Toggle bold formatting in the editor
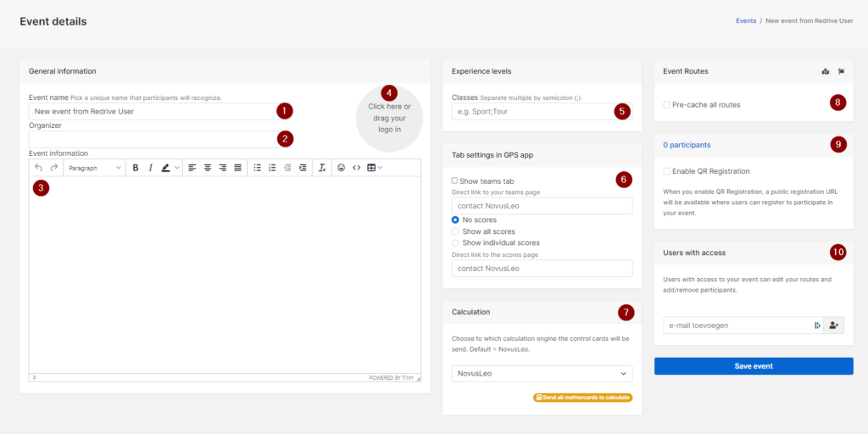Screen dimensions: 868x434 [x=136, y=168]
